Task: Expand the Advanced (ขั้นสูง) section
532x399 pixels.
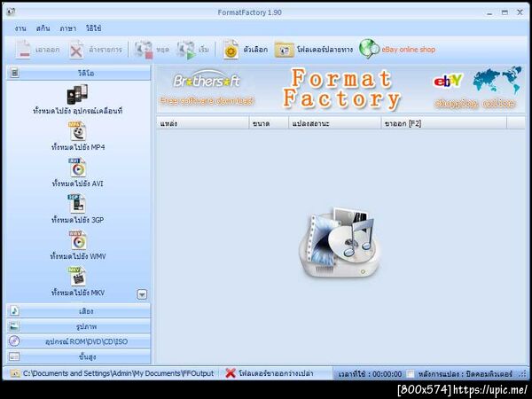Action: (x=78, y=356)
